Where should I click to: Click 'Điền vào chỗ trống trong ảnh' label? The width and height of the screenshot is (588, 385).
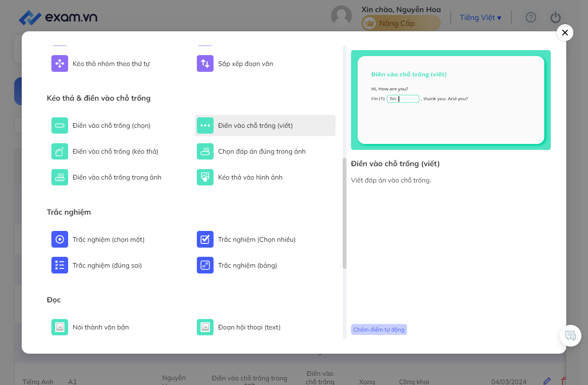point(117,177)
